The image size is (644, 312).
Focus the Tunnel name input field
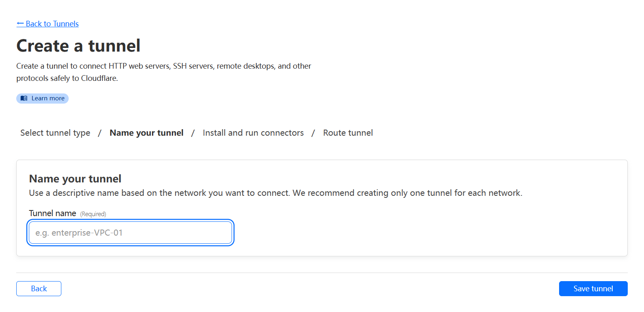[130, 233]
